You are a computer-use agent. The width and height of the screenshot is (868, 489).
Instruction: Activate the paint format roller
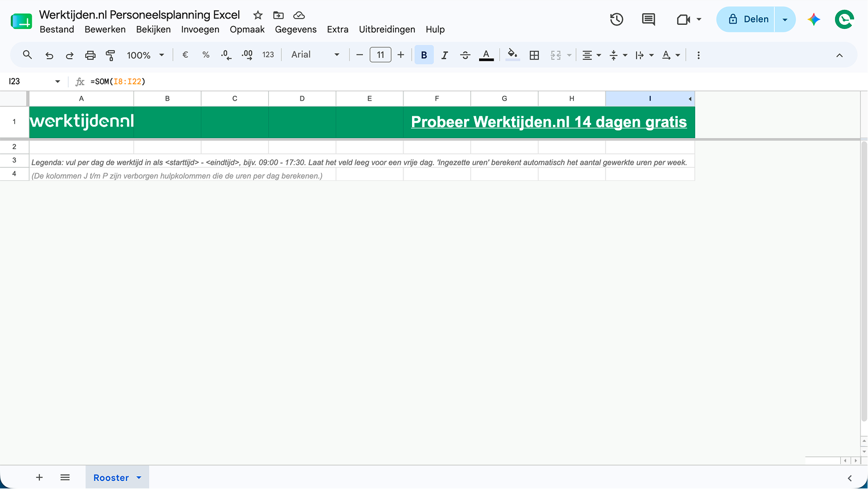110,55
